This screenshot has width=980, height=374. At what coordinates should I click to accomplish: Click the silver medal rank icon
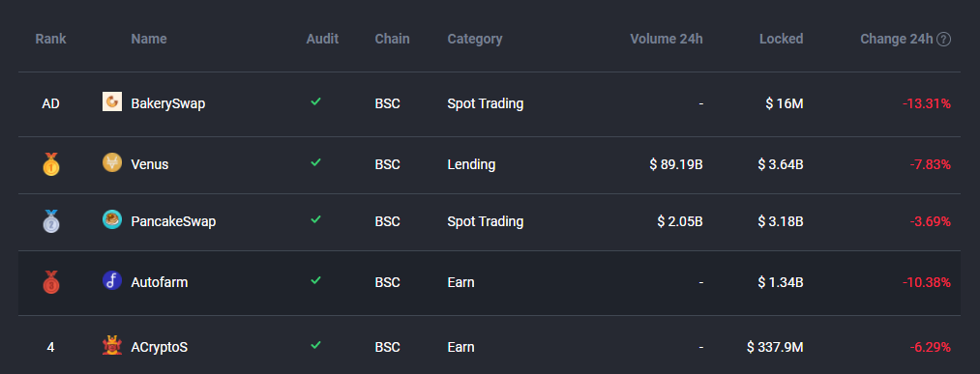(50, 221)
